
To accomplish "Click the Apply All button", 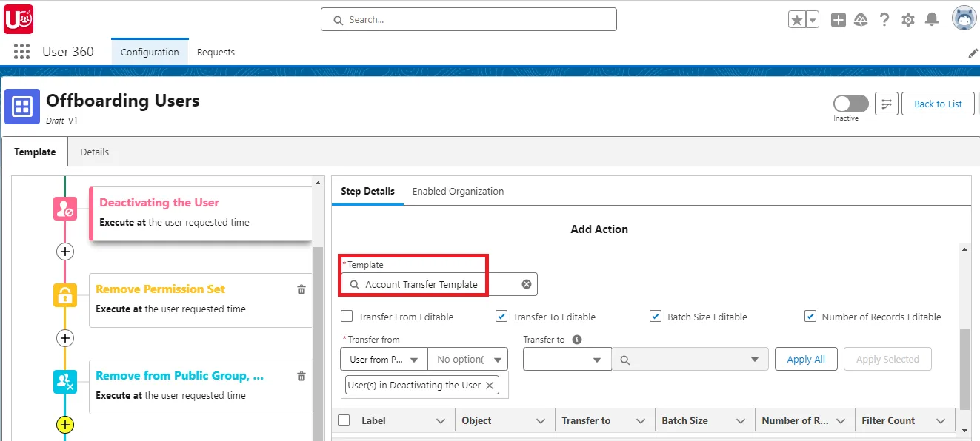I will click(806, 359).
